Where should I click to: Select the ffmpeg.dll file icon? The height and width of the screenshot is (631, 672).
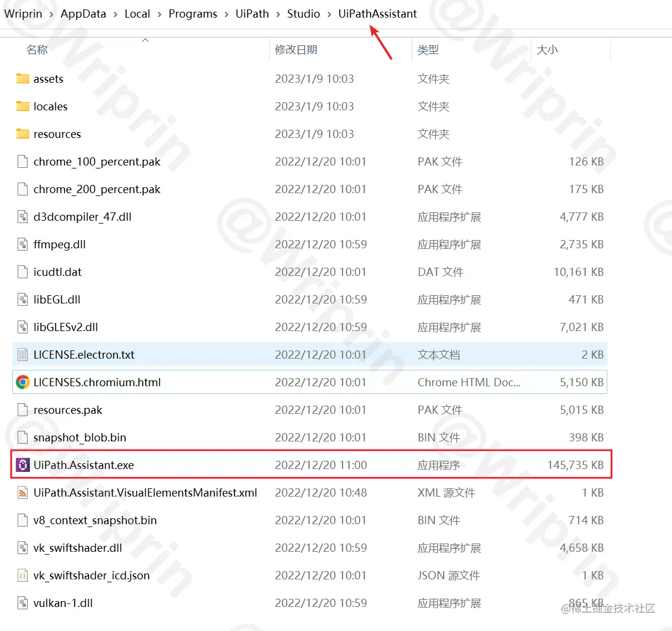point(23,244)
